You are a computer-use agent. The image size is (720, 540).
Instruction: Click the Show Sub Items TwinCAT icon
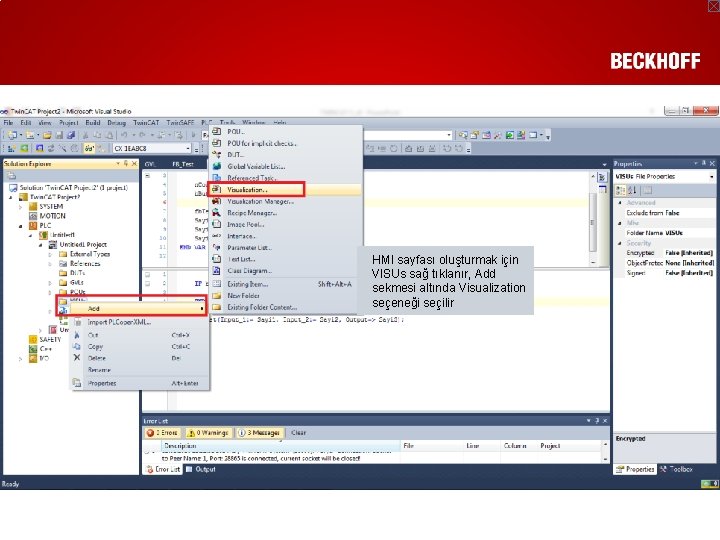(100, 148)
